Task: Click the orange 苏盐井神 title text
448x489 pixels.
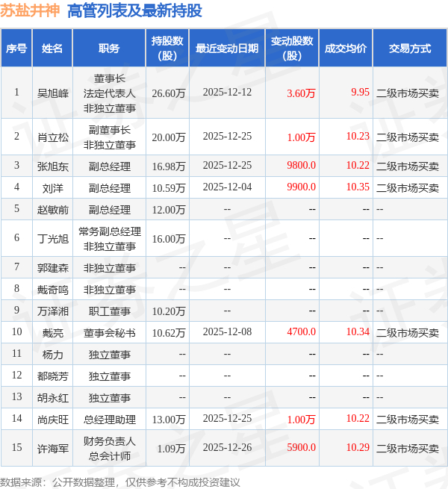Action: coord(30,10)
